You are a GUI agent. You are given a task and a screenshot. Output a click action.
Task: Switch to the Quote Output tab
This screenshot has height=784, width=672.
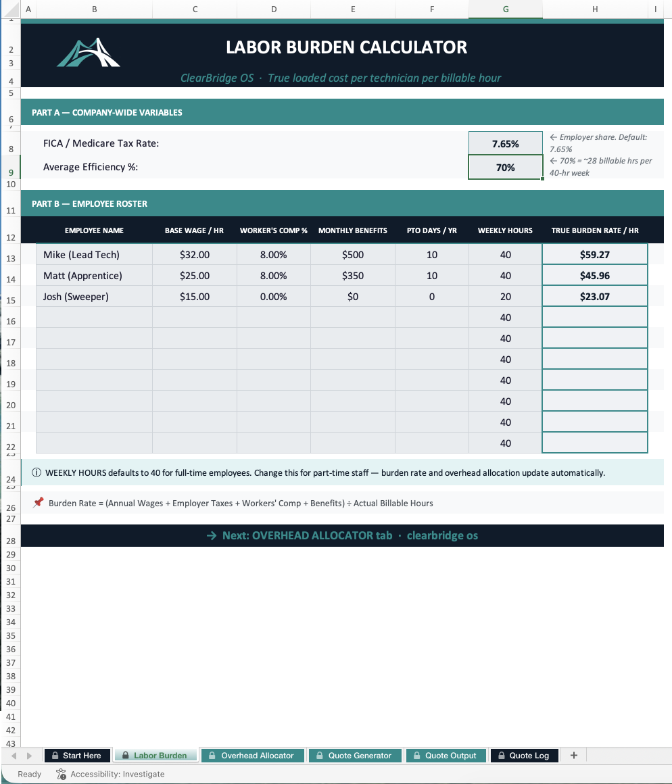(446, 756)
